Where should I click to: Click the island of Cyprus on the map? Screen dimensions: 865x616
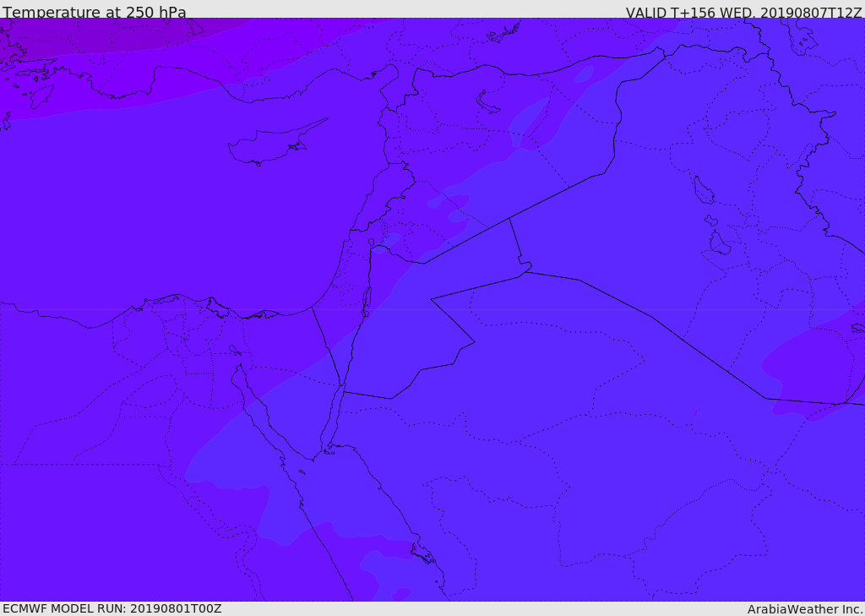click(x=270, y=145)
